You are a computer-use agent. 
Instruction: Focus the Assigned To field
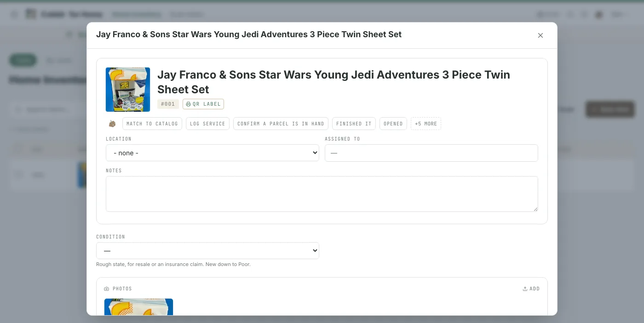coord(431,153)
